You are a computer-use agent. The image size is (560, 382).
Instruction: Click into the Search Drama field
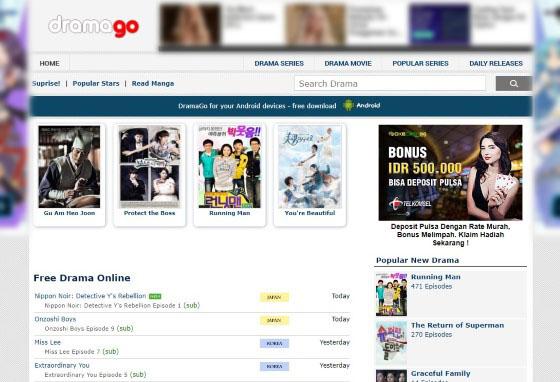tap(390, 84)
